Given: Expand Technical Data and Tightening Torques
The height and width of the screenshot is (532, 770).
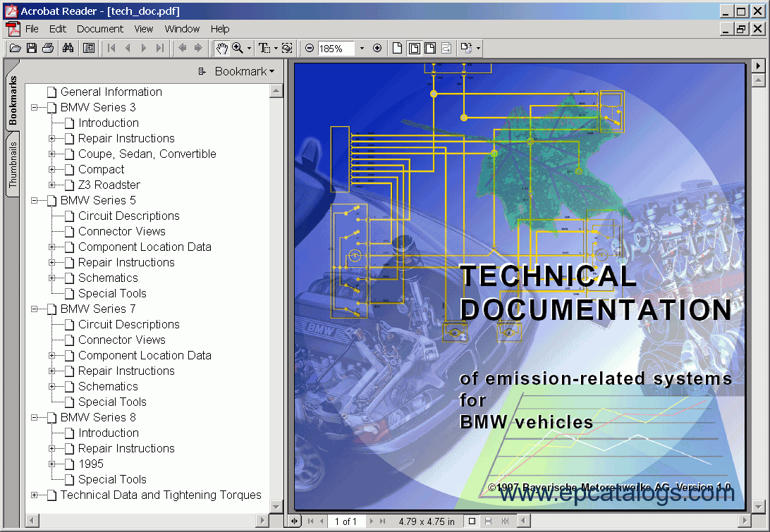Looking at the screenshot, I should pyautogui.click(x=35, y=495).
